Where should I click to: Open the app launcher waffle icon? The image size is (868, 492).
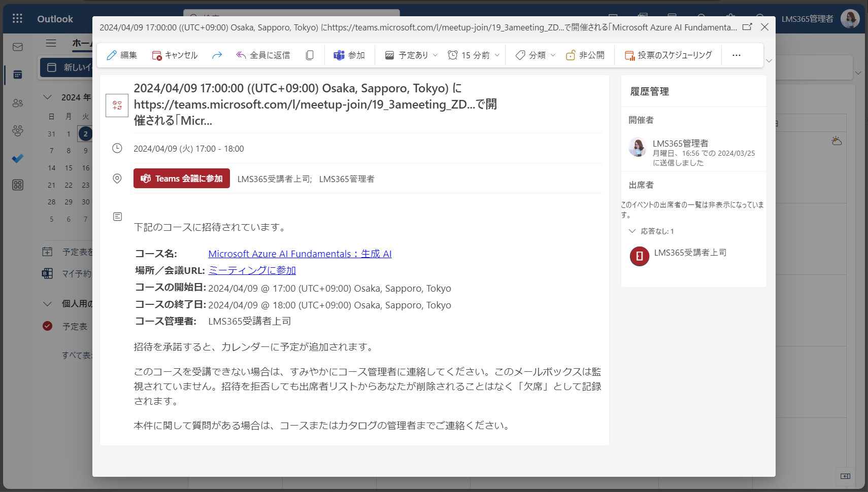[x=17, y=19]
